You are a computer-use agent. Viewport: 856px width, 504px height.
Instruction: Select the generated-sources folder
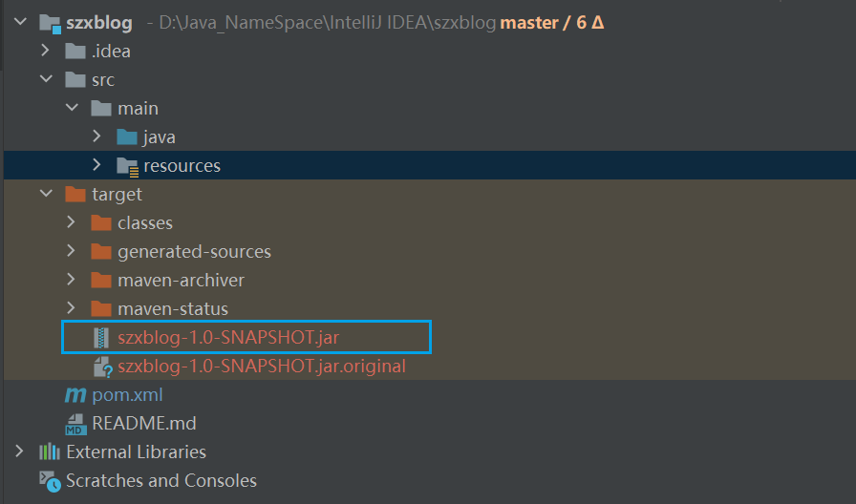(194, 252)
